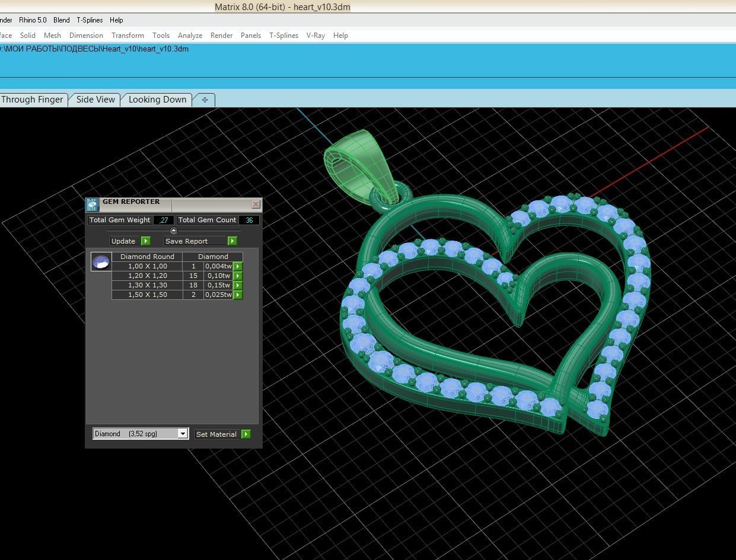Click the green arrow next to Save Report
736x560 pixels.
tap(232, 241)
